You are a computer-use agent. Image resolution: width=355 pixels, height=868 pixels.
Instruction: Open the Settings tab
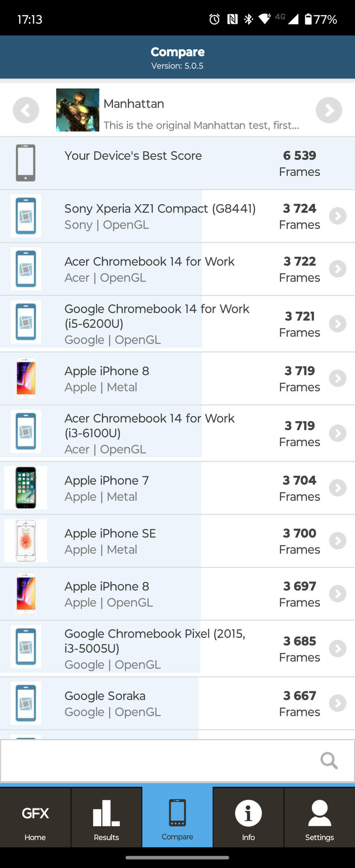pyautogui.click(x=319, y=818)
